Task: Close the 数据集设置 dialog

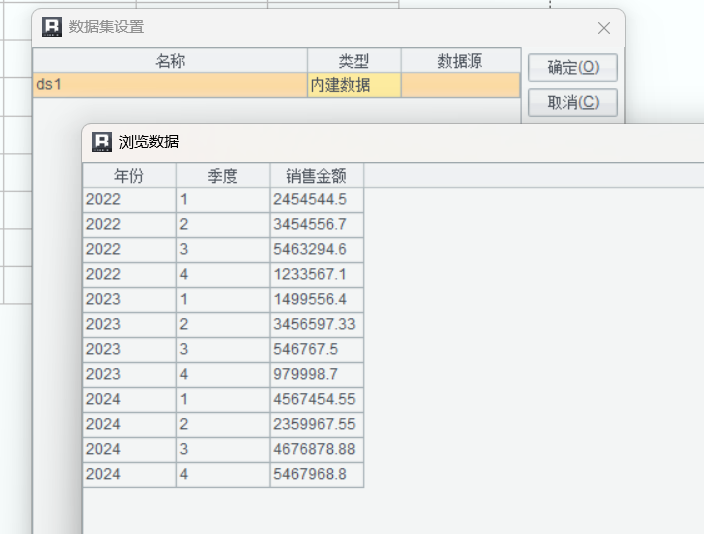Action: [x=603, y=28]
